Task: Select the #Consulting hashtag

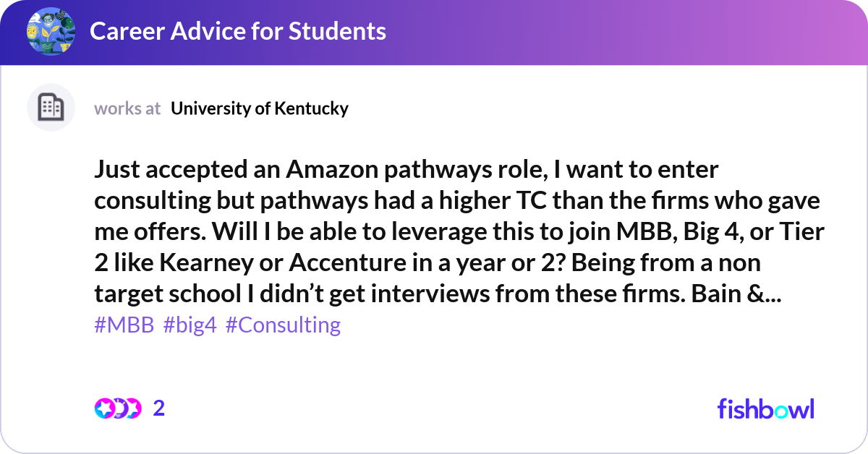Action: click(283, 325)
